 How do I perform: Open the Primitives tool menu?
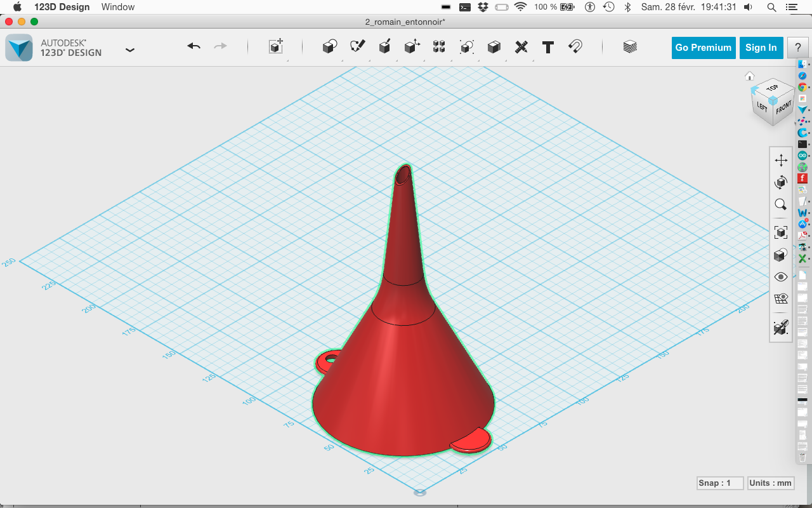click(329, 47)
